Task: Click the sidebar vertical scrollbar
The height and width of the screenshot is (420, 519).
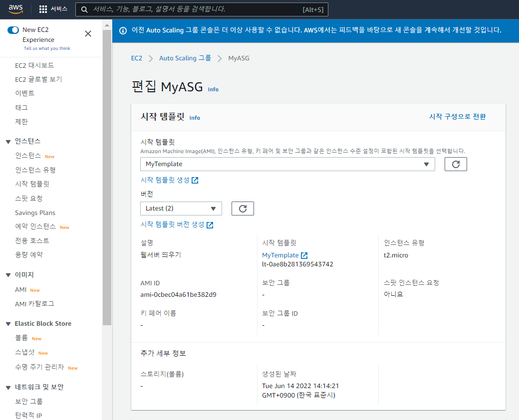Action: coord(107,178)
